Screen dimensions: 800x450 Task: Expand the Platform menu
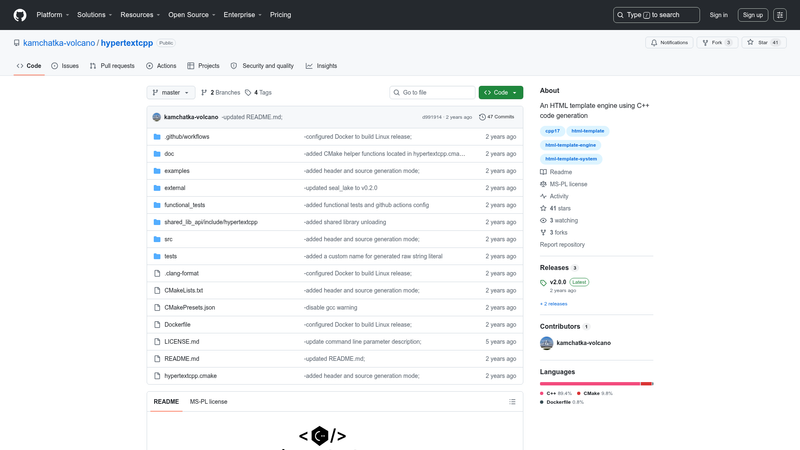click(x=53, y=15)
